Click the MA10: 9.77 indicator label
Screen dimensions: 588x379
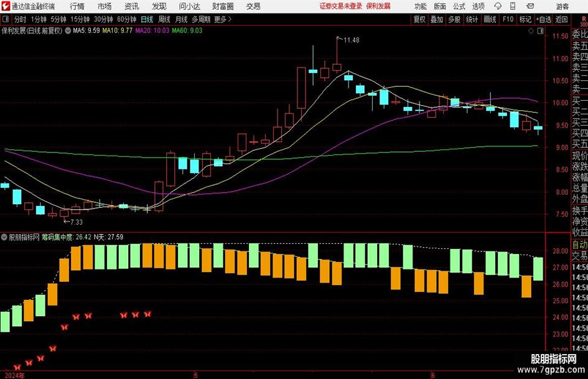pos(118,30)
